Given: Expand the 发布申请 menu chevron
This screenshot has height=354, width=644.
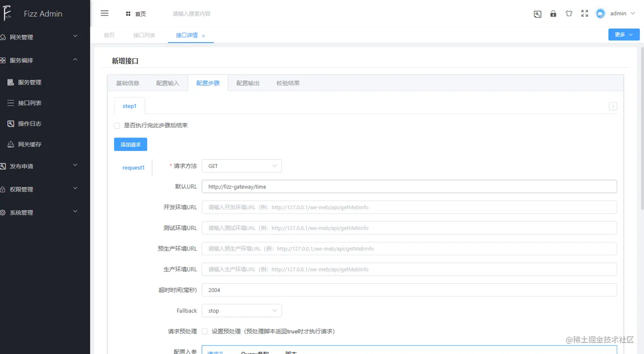Looking at the screenshot, I should (75, 165).
